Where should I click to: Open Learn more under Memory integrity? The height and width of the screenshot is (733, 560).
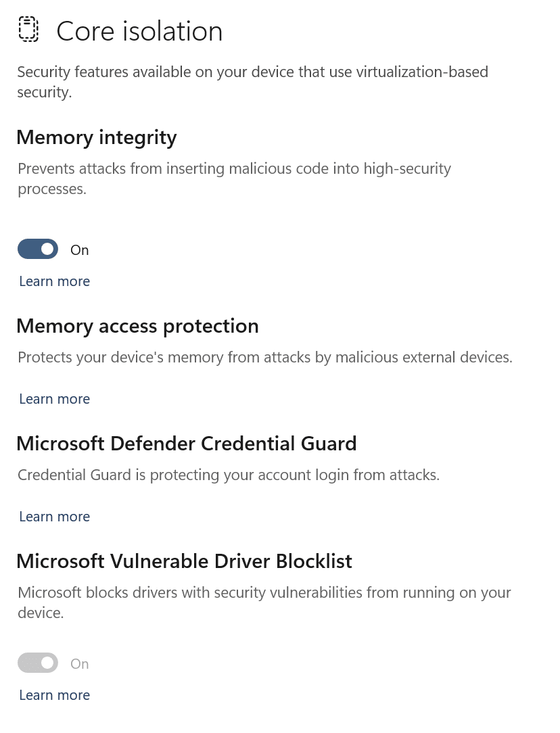[54, 281]
